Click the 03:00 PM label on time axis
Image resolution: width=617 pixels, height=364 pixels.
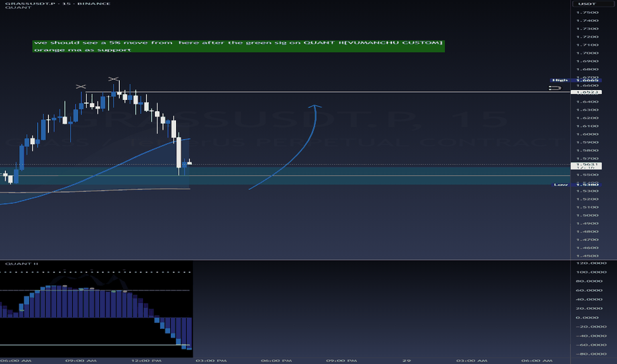click(211, 361)
